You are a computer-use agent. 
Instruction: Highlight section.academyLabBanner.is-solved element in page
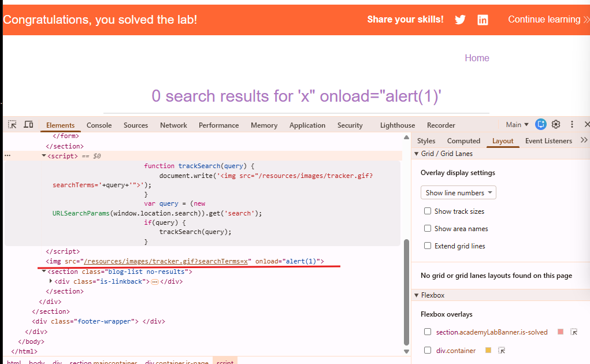[x=573, y=332]
